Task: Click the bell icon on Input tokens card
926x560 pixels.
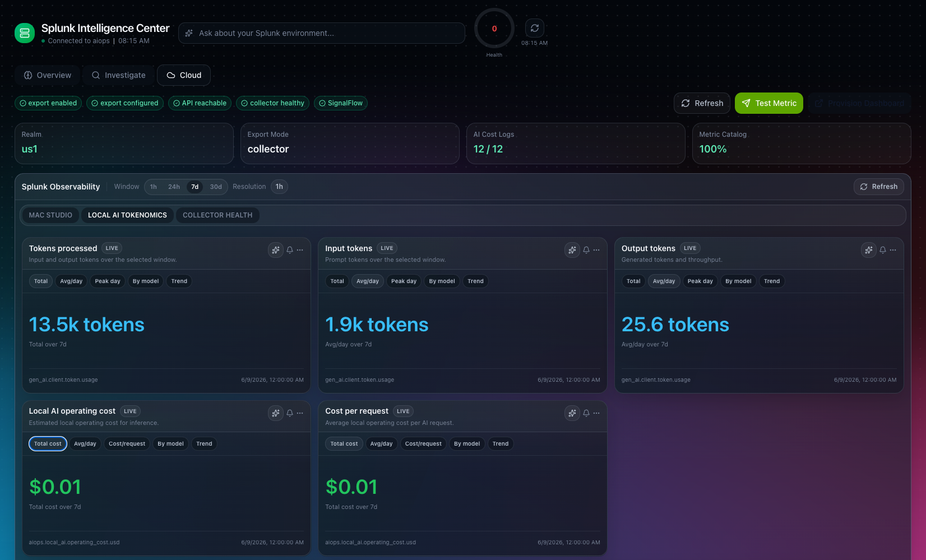Action: pos(586,250)
